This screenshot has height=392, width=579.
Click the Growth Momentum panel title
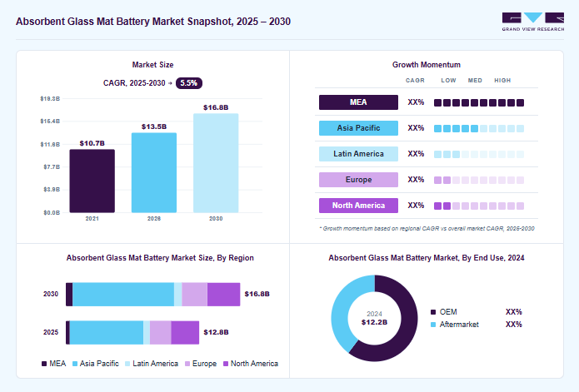click(427, 65)
